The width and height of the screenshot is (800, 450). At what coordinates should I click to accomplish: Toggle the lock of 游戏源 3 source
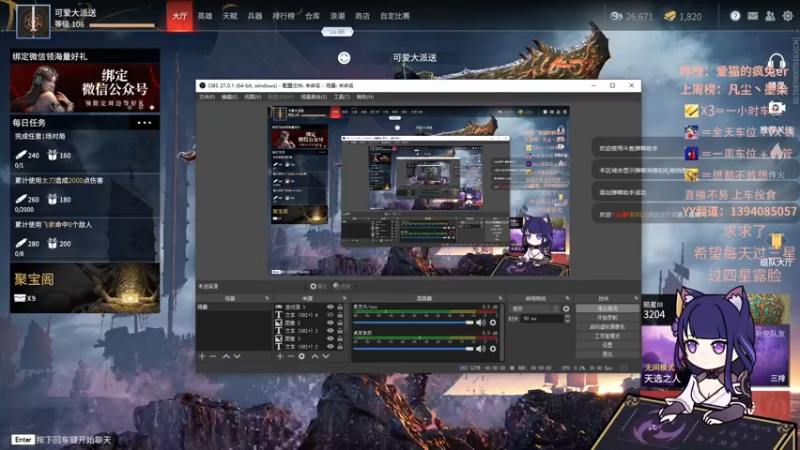(340, 307)
